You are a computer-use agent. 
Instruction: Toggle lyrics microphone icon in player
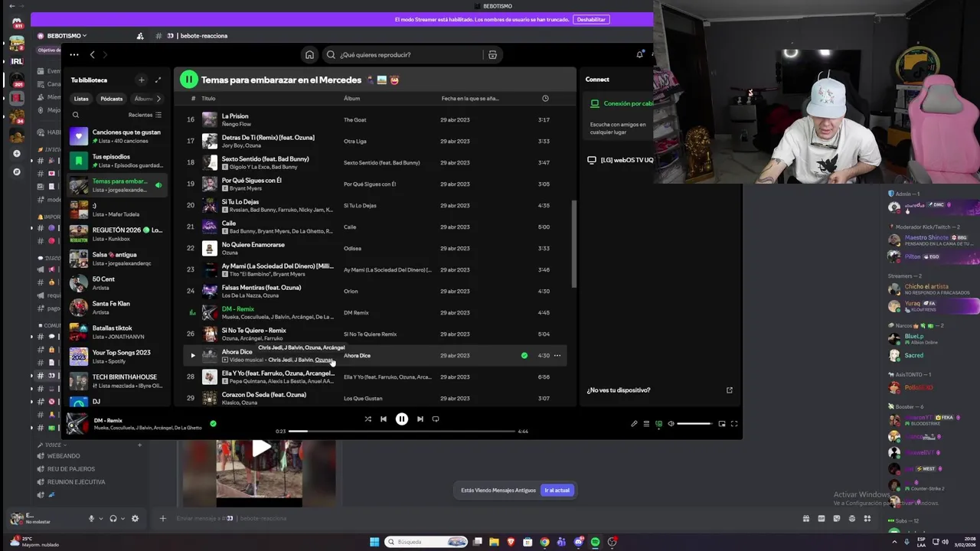tap(634, 423)
